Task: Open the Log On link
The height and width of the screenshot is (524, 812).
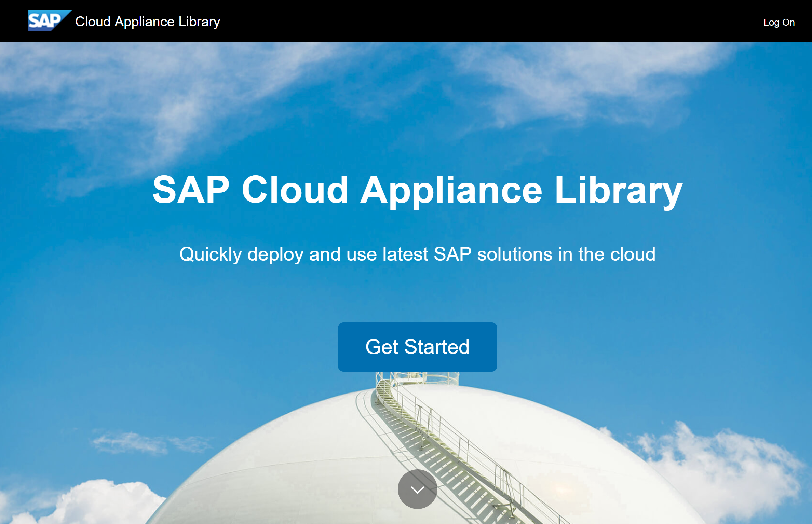Action: click(779, 23)
